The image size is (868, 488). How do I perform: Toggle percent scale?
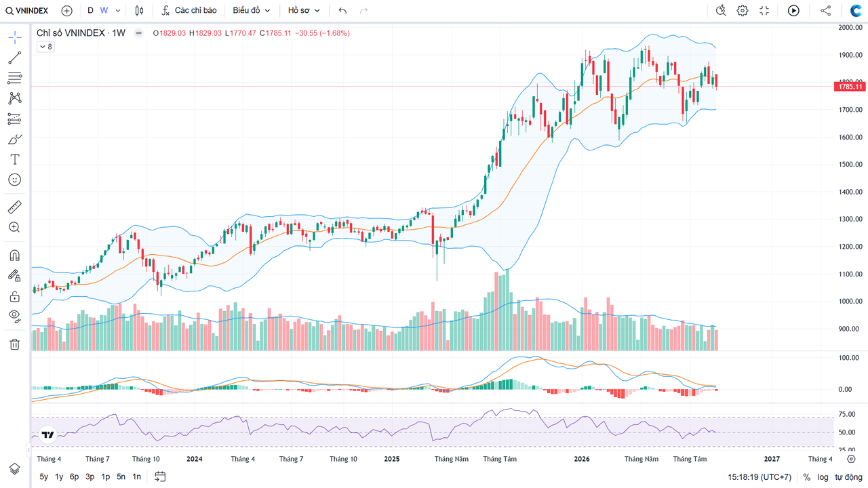(807, 477)
